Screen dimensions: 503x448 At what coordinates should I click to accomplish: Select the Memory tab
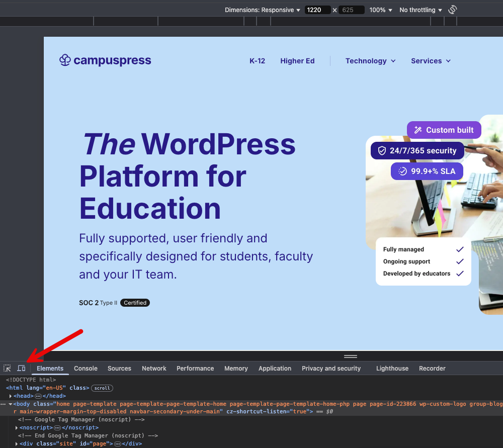(x=236, y=369)
